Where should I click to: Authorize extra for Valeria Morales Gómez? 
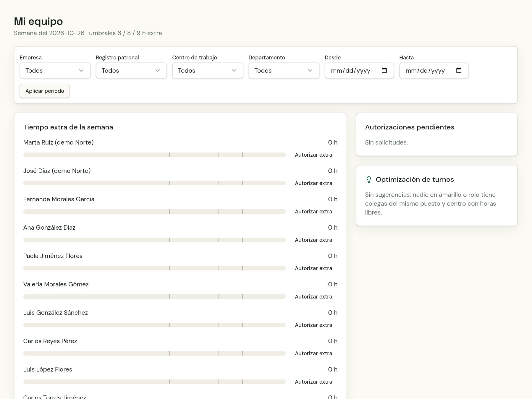click(313, 297)
